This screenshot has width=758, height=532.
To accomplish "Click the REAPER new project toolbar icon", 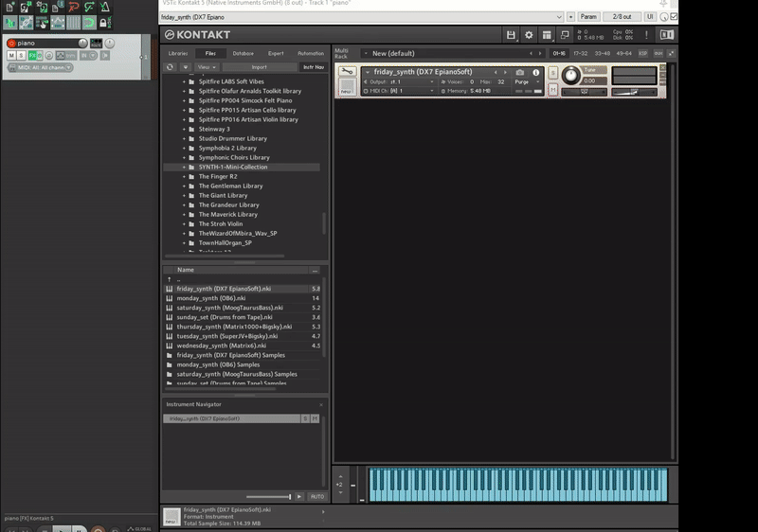I will click(10, 7).
